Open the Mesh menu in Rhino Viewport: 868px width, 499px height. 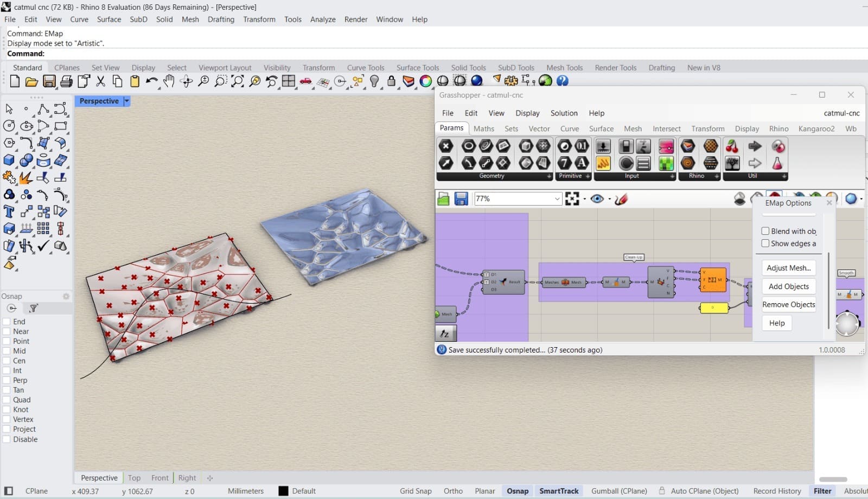190,19
